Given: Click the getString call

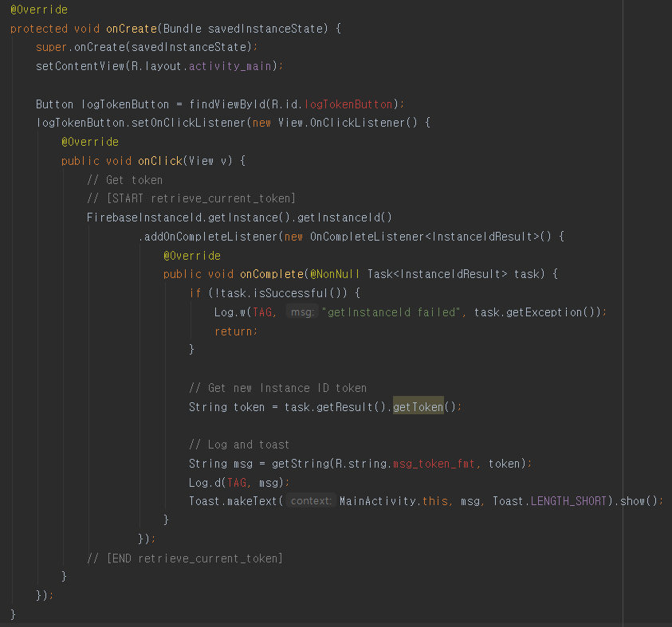Looking at the screenshot, I should (x=300, y=464).
